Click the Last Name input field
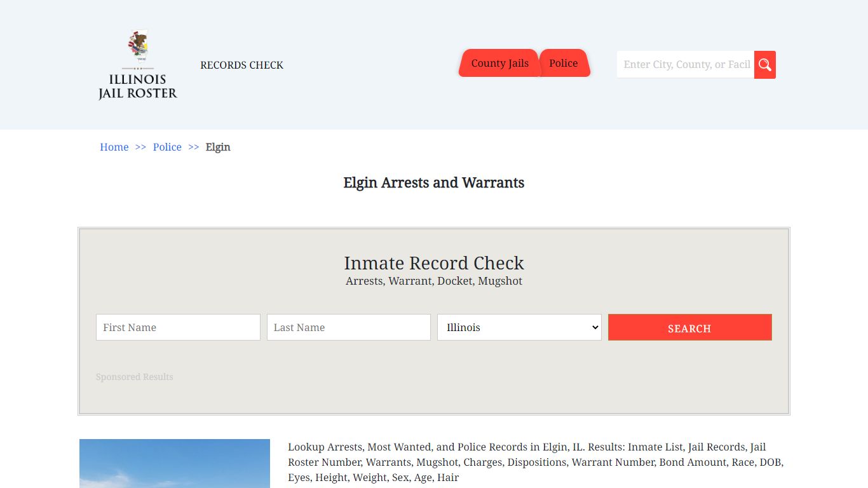868x488 pixels. tap(349, 327)
